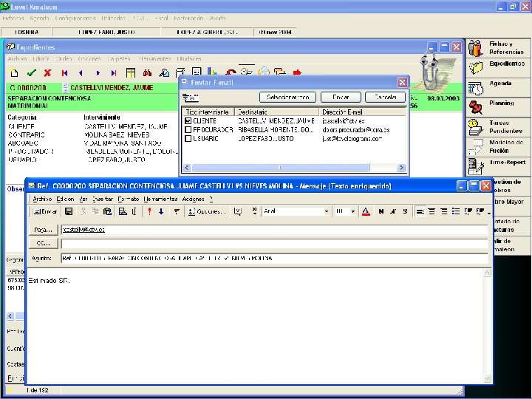Screen dimensions: 532x399
Task: Open the Acciones menu in message window
Action: [193, 199]
